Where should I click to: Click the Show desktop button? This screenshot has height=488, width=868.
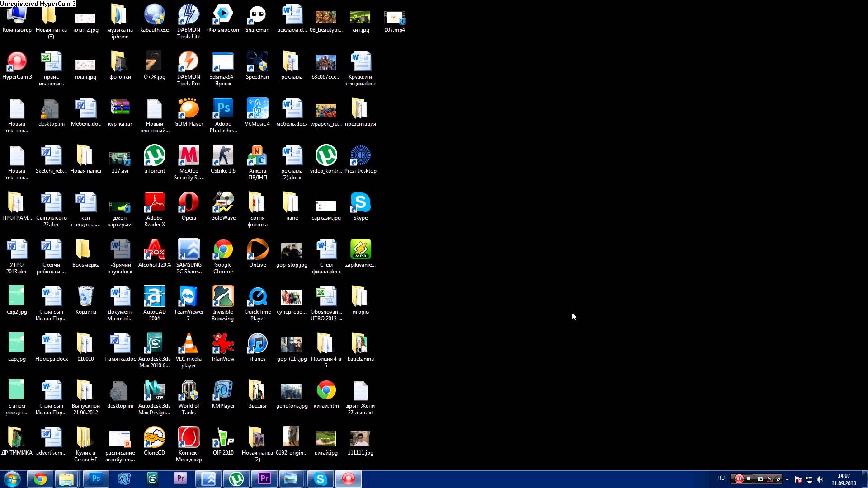point(864,479)
